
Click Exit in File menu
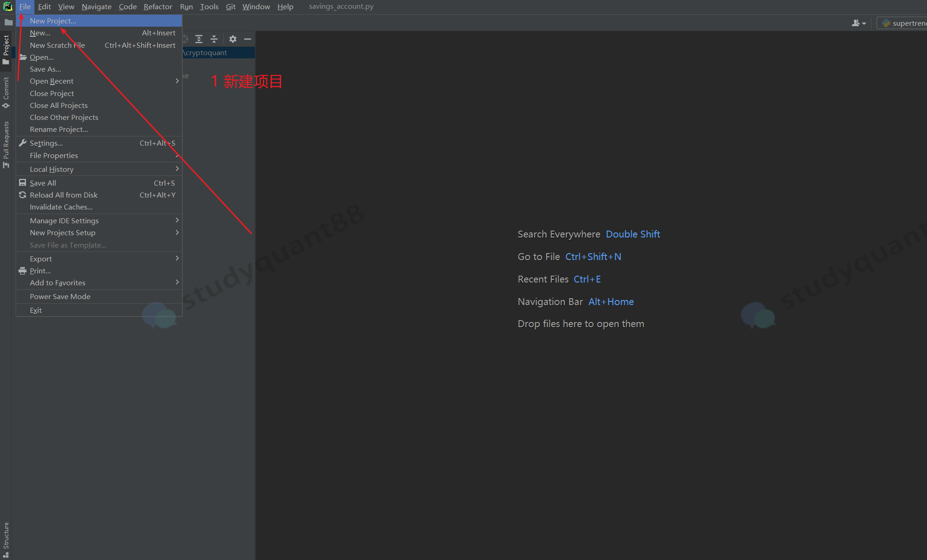[x=36, y=311]
